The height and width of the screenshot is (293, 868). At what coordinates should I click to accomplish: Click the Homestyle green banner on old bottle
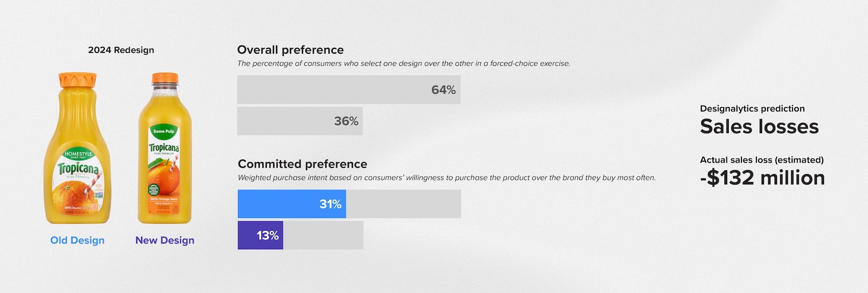(79, 154)
